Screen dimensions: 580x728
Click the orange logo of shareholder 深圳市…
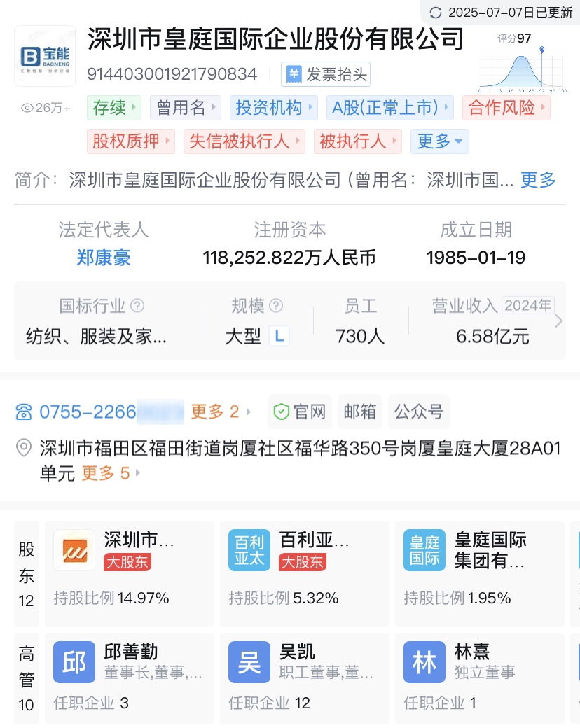(74, 550)
